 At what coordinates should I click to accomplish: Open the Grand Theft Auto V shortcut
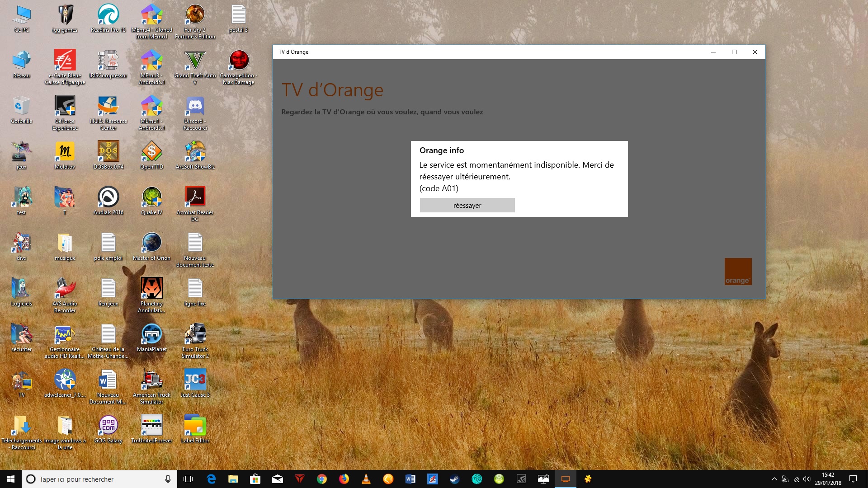195,61
